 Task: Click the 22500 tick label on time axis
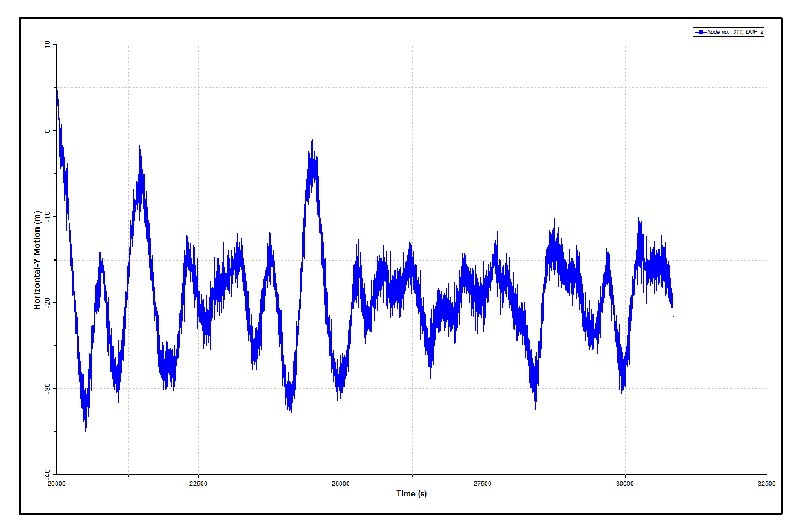click(x=198, y=483)
